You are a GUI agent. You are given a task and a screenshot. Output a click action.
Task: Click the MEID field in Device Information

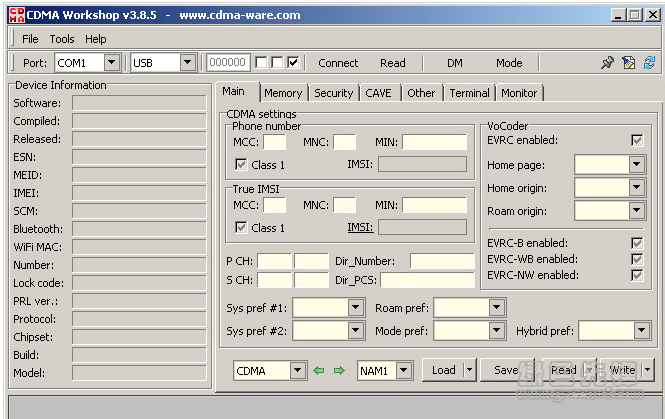tap(139, 175)
